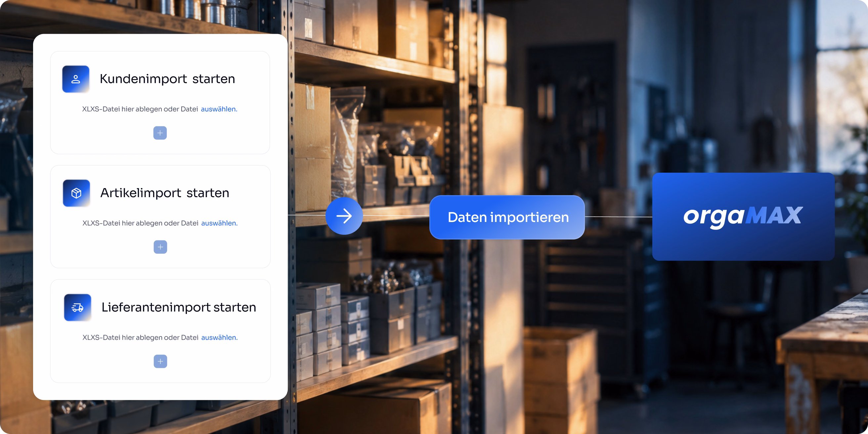Click the round blue arrow button
The height and width of the screenshot is (434, 868).
point(344,216)
